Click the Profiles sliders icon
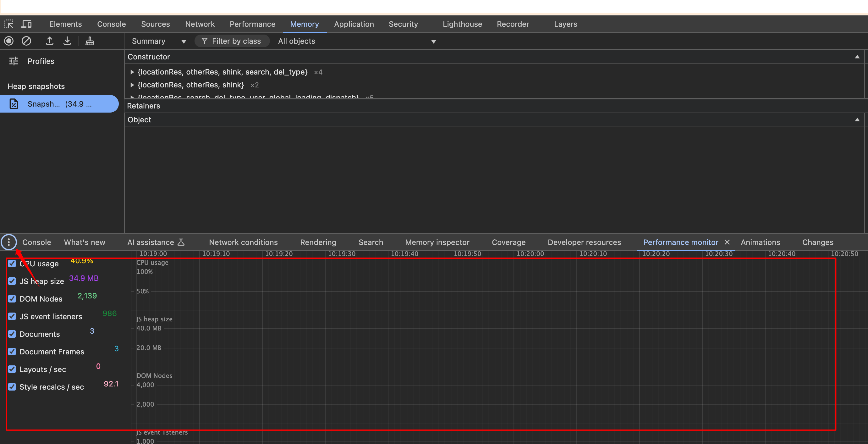Viewport: 868px width, 444px height. tap(14, 61)
